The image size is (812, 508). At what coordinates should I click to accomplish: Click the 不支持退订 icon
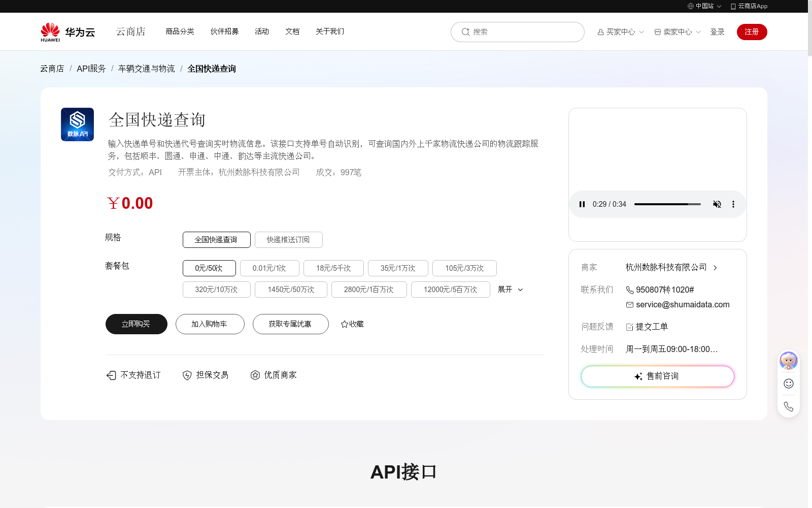111,375
